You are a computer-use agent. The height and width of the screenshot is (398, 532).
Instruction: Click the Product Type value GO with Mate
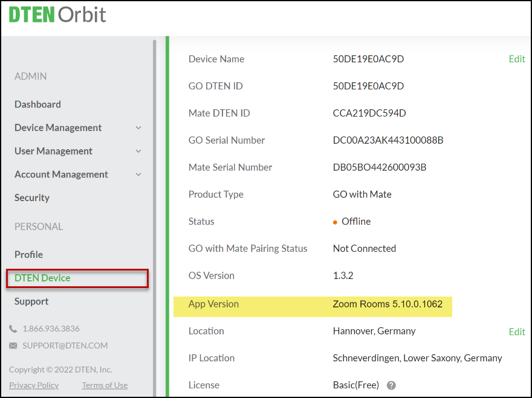pyautogui.click(x=362, y=194)
